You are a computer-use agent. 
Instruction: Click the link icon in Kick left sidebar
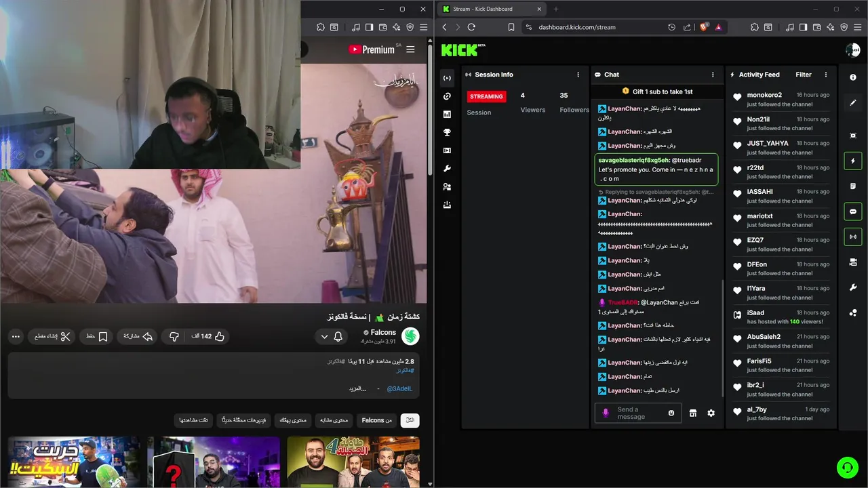coord(447,96)
